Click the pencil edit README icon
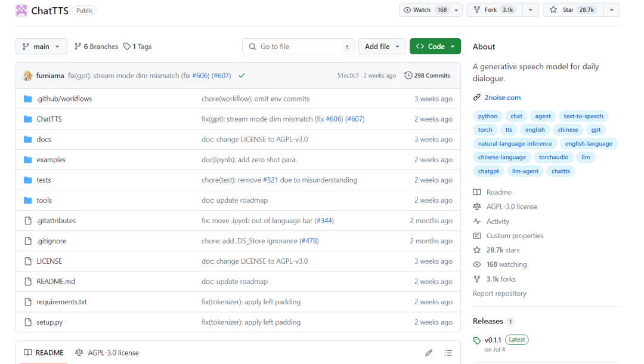The width and height of the screenshot is (644, 364). tap(429, 353)
